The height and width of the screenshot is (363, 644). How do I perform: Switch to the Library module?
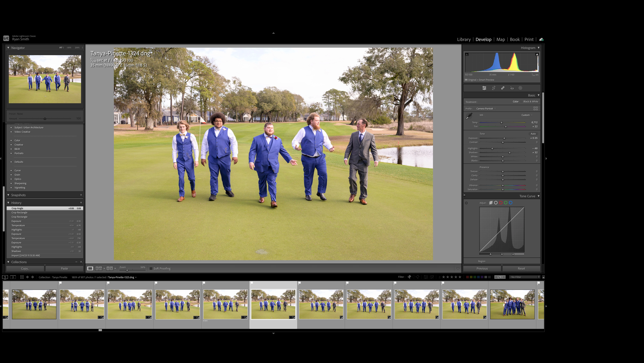click(x=464, y=39)
